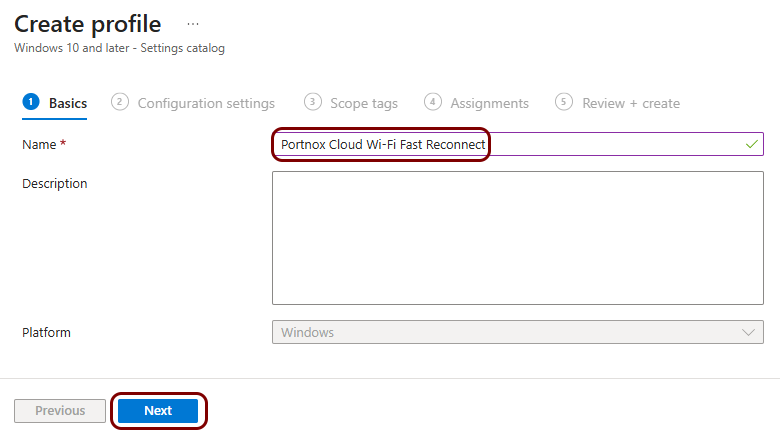Expand the Platform dropdown chevron arrow
780x442 pixels.
point(748,332)
